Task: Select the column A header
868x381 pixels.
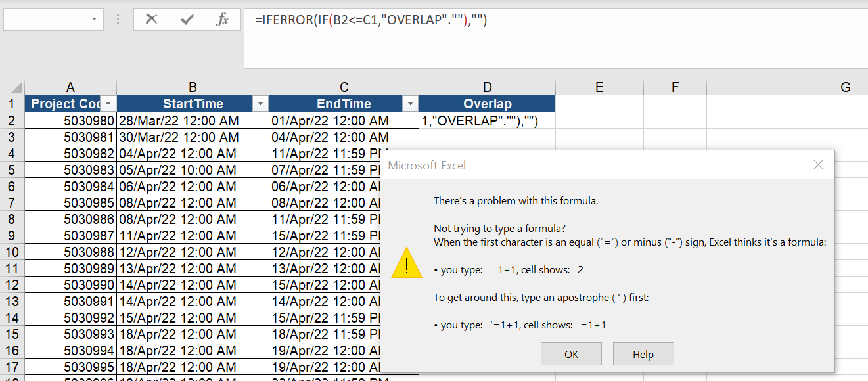Action: click(x=70, y=87)
